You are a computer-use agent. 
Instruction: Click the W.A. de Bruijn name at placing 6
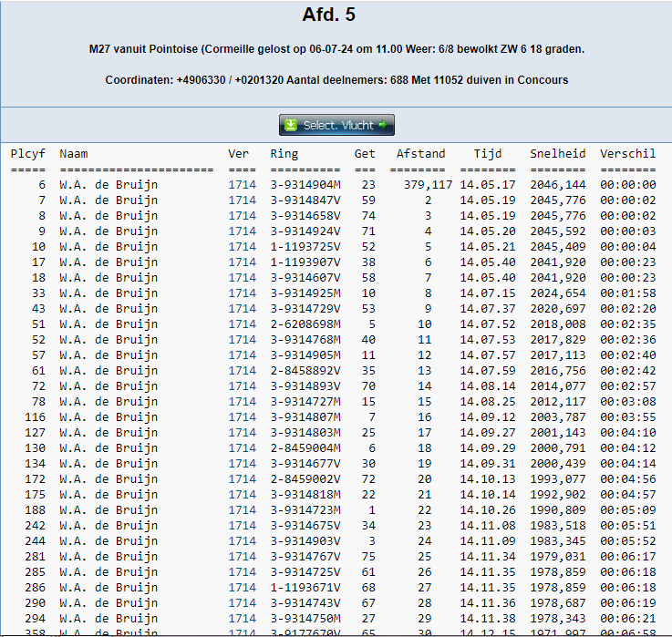pos(109,185)
